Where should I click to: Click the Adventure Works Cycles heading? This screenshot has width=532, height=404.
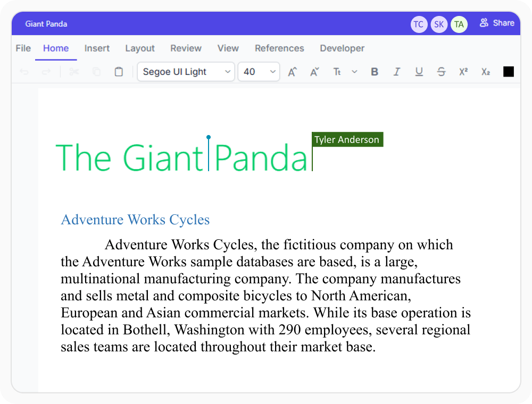point(135,220)
